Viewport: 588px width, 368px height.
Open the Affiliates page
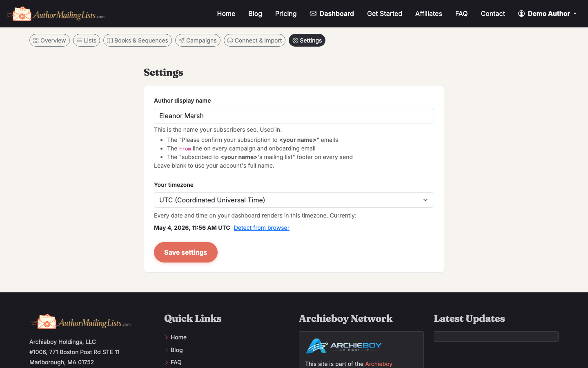click(x=429, y=13)
